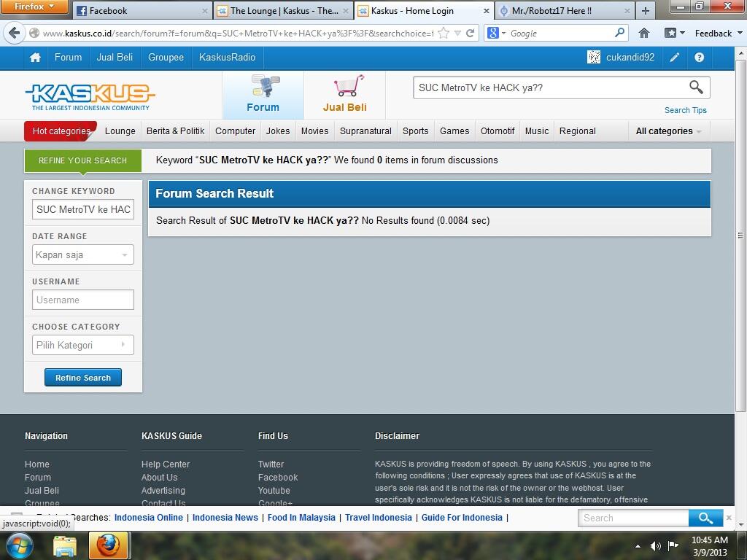
Task: Open the cukandid92 username link
Action: pyautogui.click(x=630, y=57)
